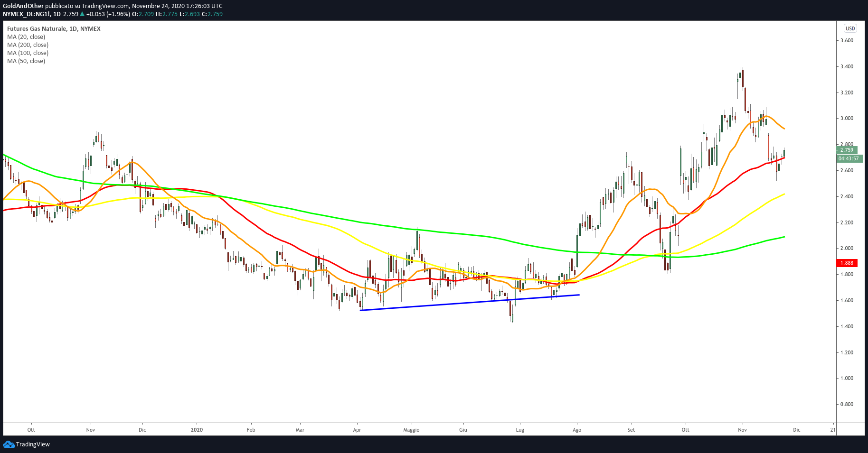Click the open value O:2.709 in header
Viewport: 868px width, 453px height.
(143, 14)
